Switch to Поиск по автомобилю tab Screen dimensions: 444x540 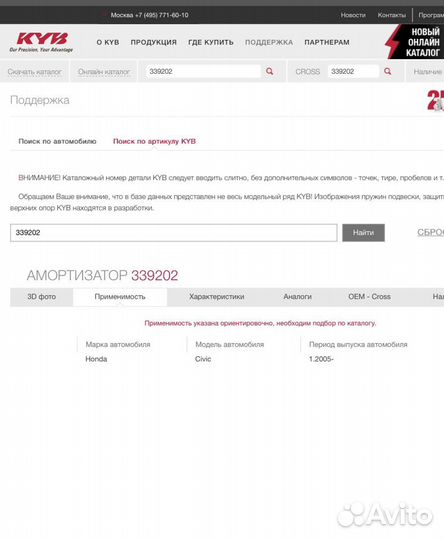pos(57,141)
